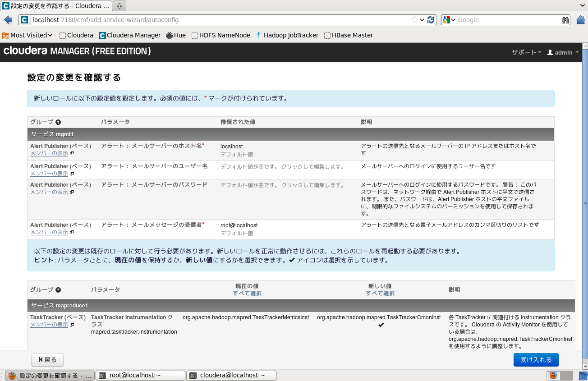Screen dimensions: 588x381
Task: Click the 戻る back button
Action: 47,360
